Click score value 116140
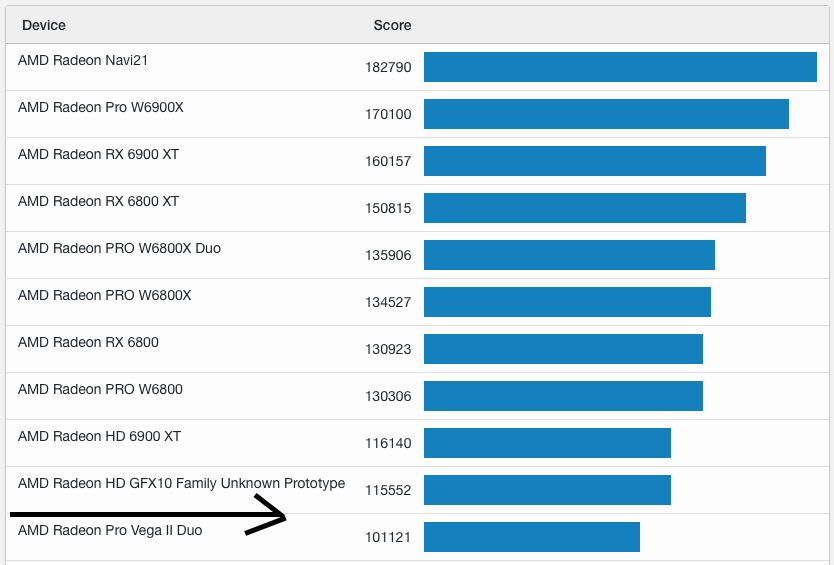Image resolution: width=834 pixels, height=565 pixels. tap(388, 443)
